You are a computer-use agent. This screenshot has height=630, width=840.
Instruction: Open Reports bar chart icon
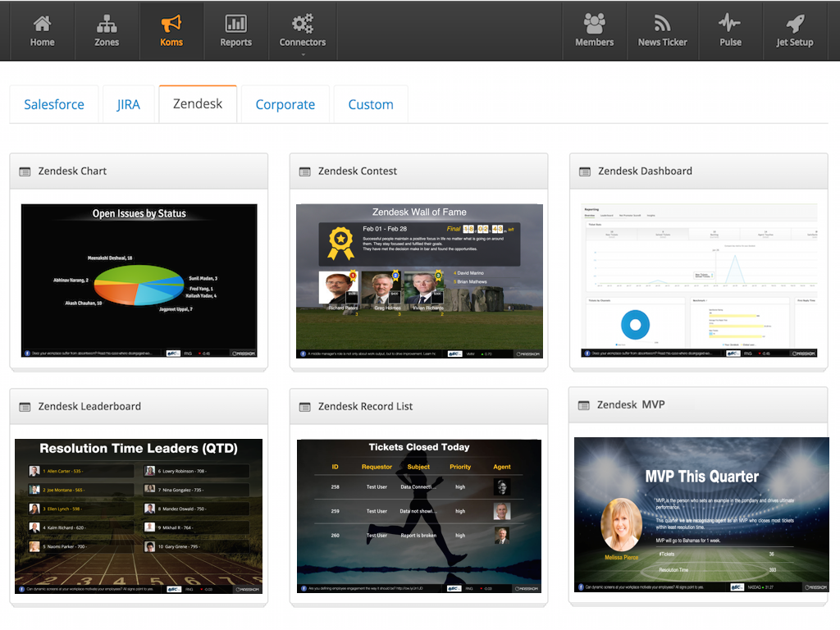pos(235,24)
